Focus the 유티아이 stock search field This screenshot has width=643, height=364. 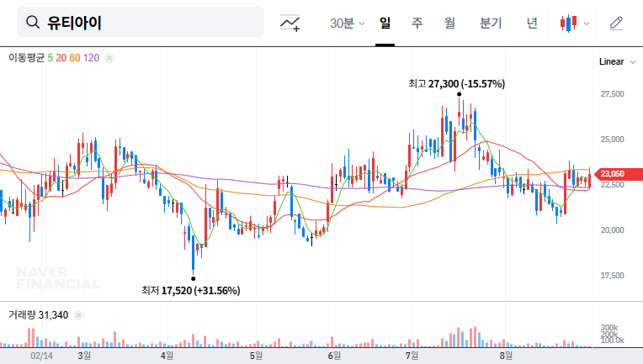pos(141,22)
